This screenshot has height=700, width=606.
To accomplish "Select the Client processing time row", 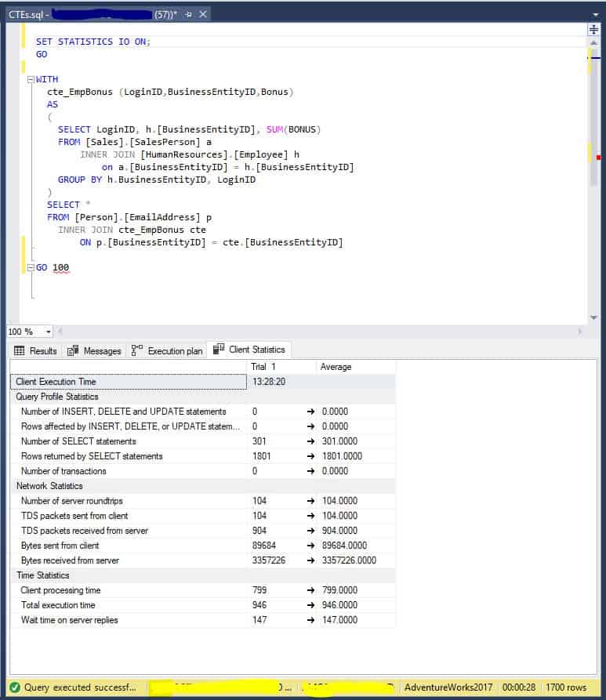I will [203, 590].
